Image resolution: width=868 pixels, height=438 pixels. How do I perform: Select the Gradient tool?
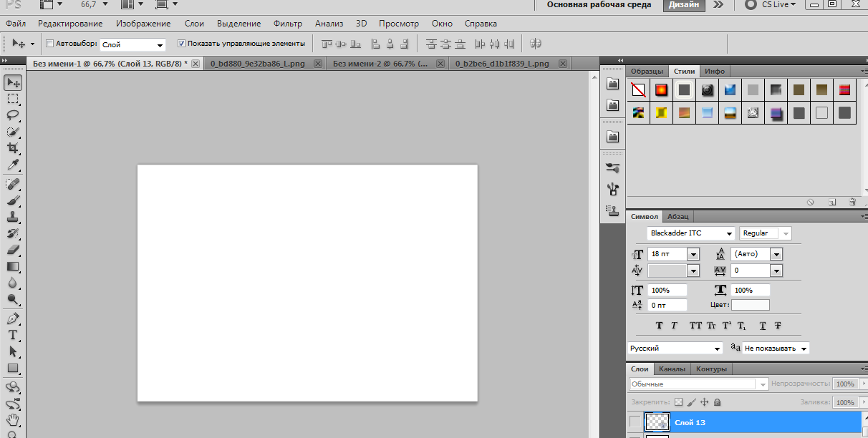pyautogui.click(x=13, y=267)
